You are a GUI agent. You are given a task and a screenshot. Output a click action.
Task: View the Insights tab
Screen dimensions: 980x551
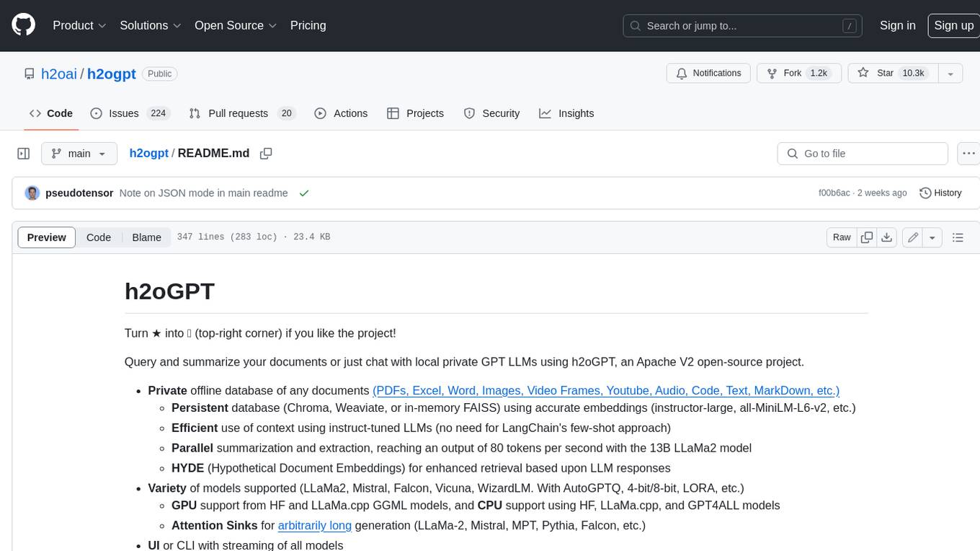(x=566, y=113)
